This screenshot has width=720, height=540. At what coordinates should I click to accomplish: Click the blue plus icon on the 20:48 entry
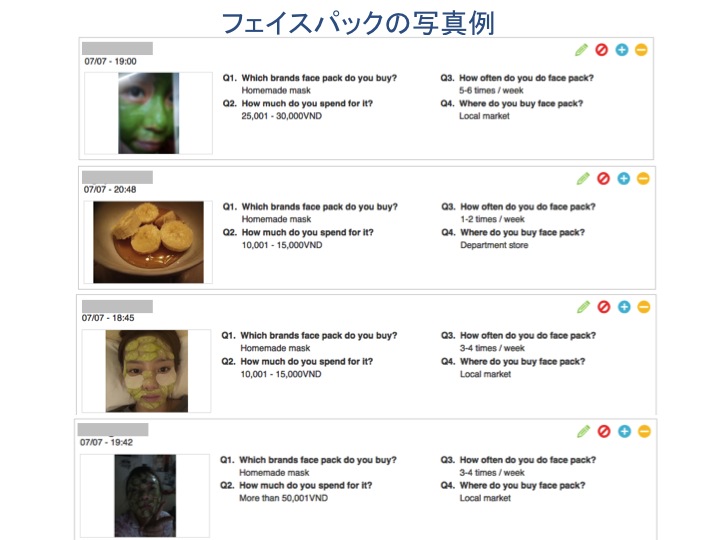coord(624,179)
